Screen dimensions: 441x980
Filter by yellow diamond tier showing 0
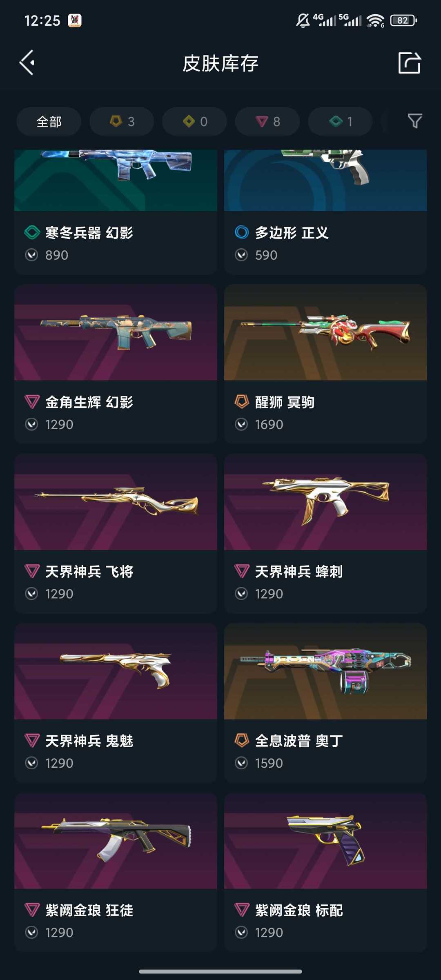(x=194, y=121)
